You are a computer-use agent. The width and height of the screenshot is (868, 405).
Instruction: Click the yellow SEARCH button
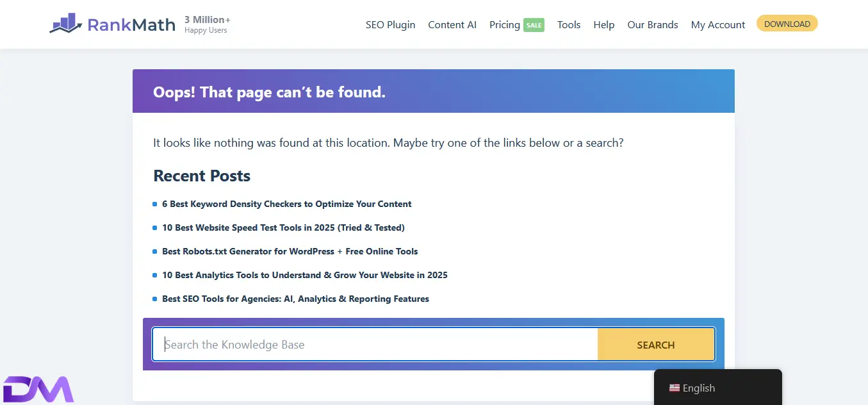(x=655, y=345)
